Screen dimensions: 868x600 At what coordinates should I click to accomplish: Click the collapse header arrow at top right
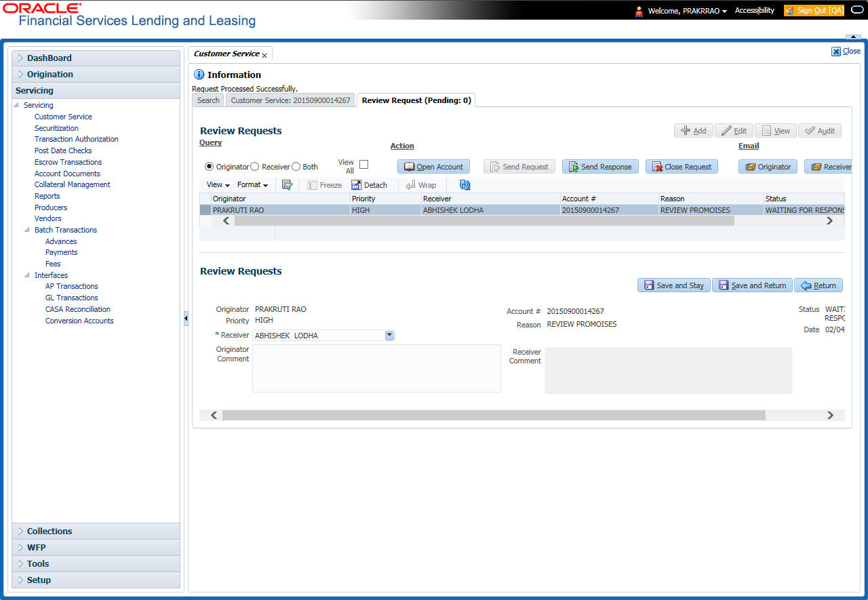852,36
